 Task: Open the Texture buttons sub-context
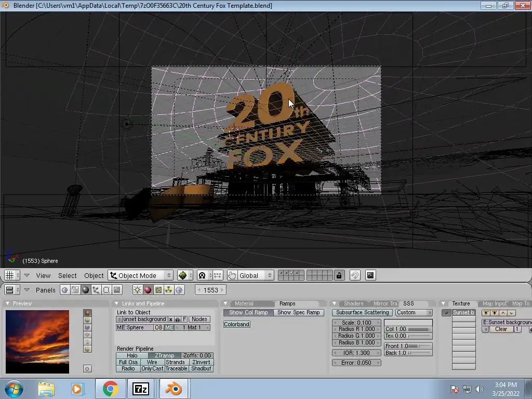(x=158, y=290)
